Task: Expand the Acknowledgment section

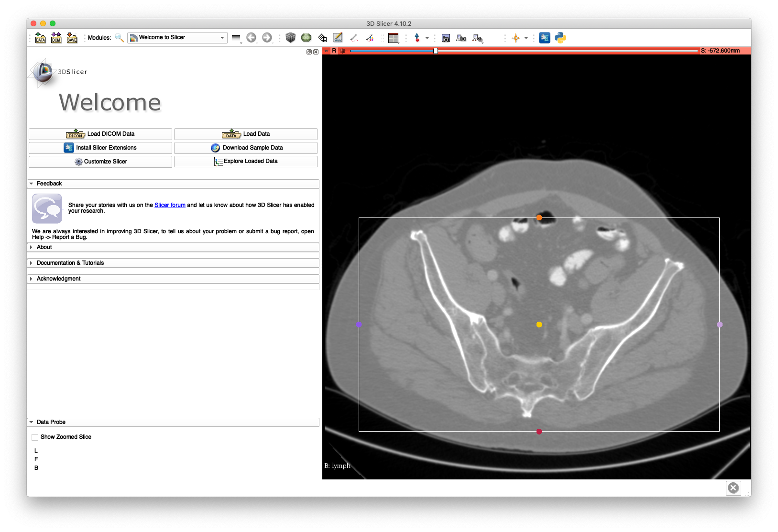Action: click(173, 279)
